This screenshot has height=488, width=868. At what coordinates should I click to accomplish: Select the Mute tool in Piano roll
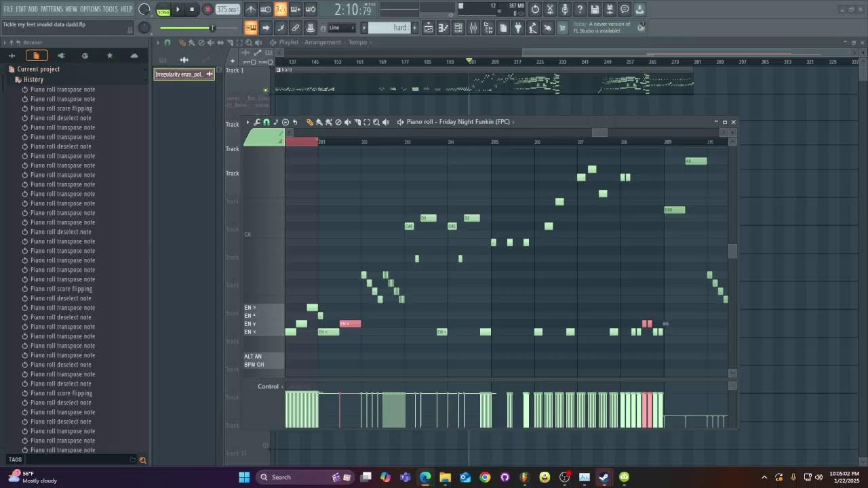click(x=348, y=122)
